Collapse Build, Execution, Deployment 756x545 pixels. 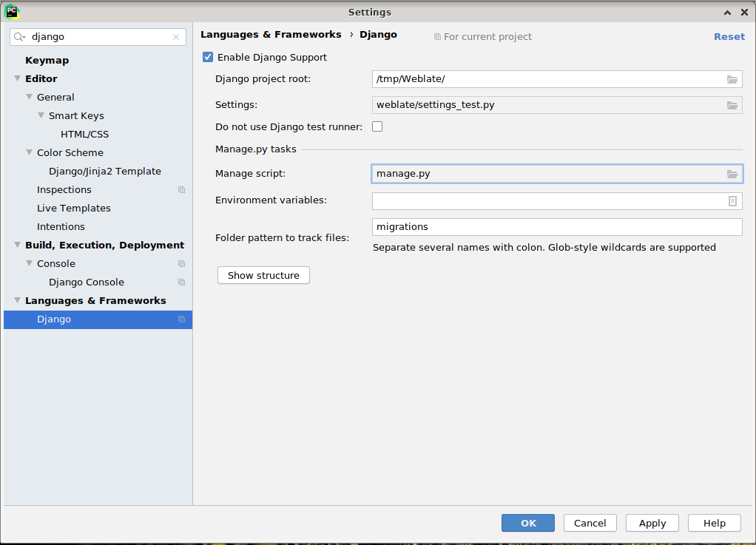click(x=16, y=245)
